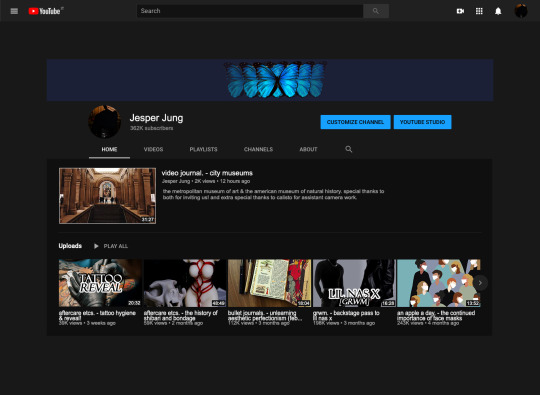This screenshot has height=395, width=540.
Task: Open the shibari and bondage history thumbnail
Action: 185,283
